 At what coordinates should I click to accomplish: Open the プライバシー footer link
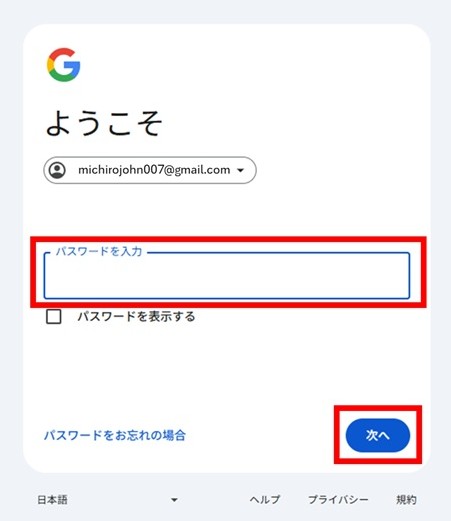(x=338, y=500)
